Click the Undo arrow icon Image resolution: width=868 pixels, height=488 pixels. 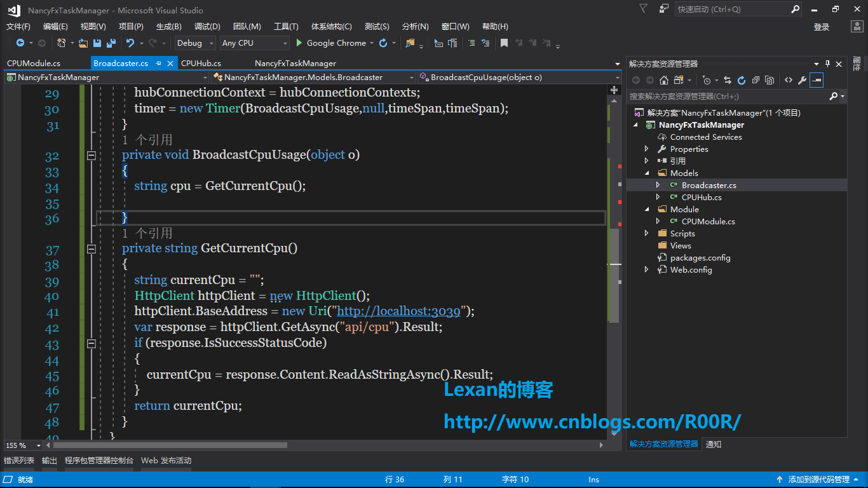click(130, 43)
